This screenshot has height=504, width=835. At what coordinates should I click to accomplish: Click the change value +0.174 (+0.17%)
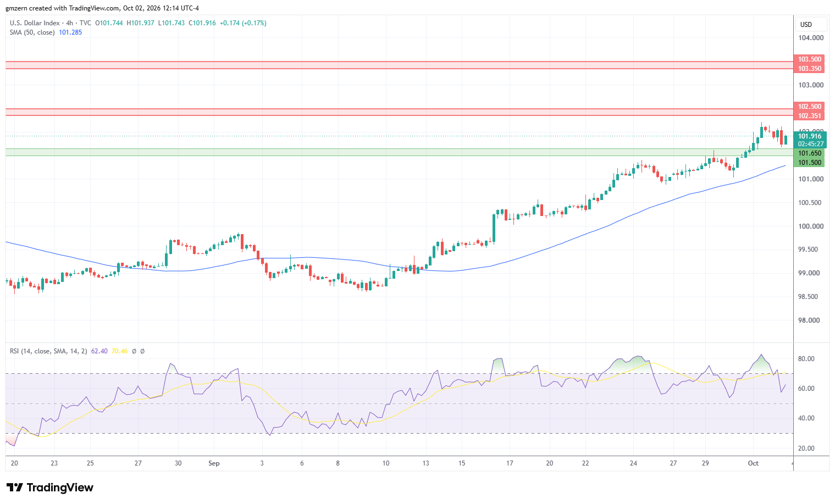click(243, 23)
